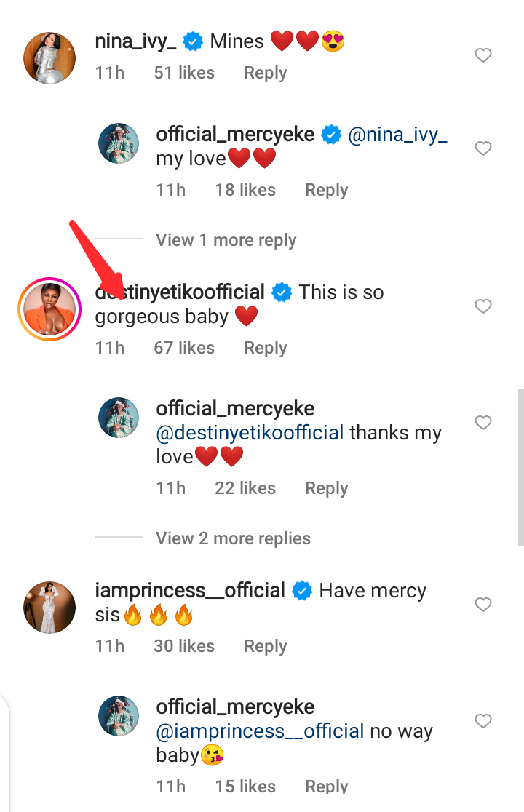Open the @nina_ivy_ mention link
The image size is (524, 812).
point(397,135)
